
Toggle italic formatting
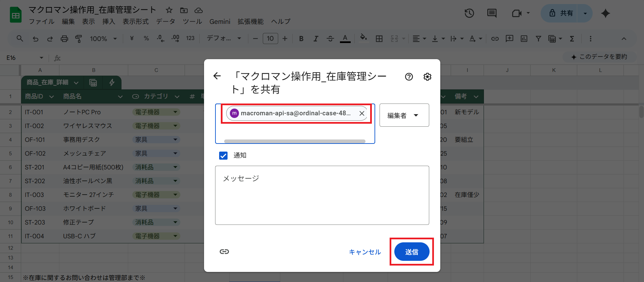coord(316,39)
